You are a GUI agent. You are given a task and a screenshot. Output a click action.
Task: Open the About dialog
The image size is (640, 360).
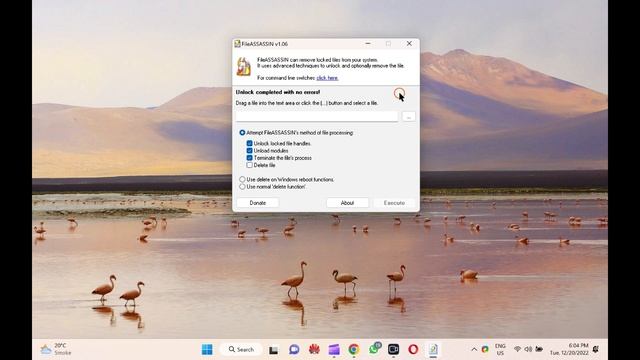[x=347, y=203]
